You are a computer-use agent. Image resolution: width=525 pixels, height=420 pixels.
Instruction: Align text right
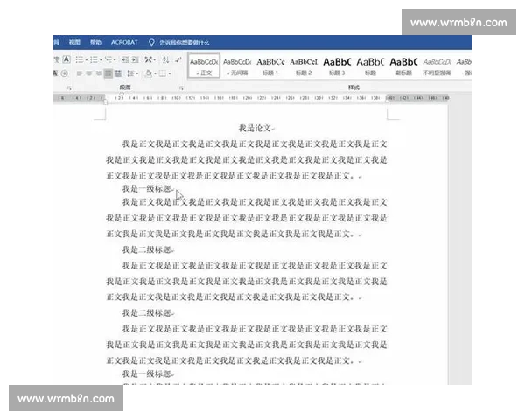pyautogui.click(x=99, y=73)
